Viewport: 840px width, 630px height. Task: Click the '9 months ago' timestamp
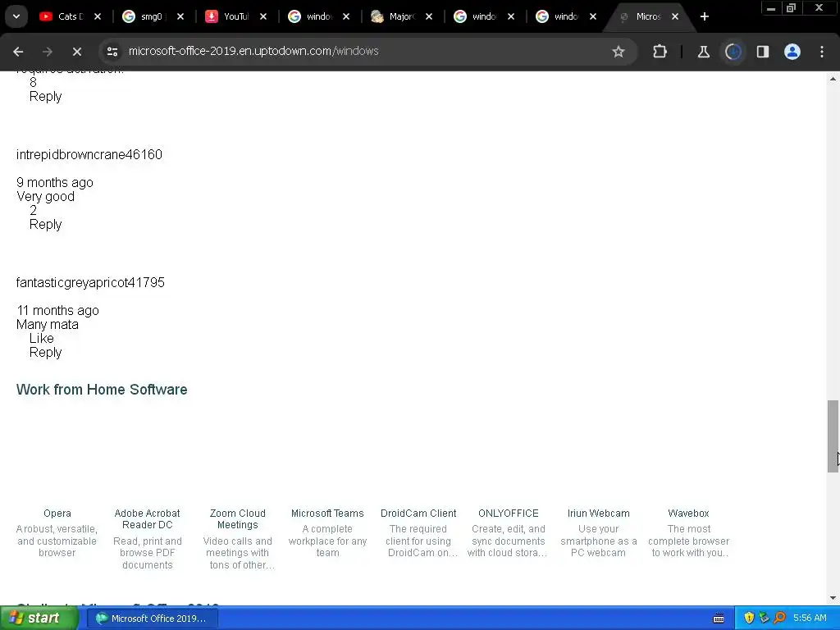pos(55,182)
